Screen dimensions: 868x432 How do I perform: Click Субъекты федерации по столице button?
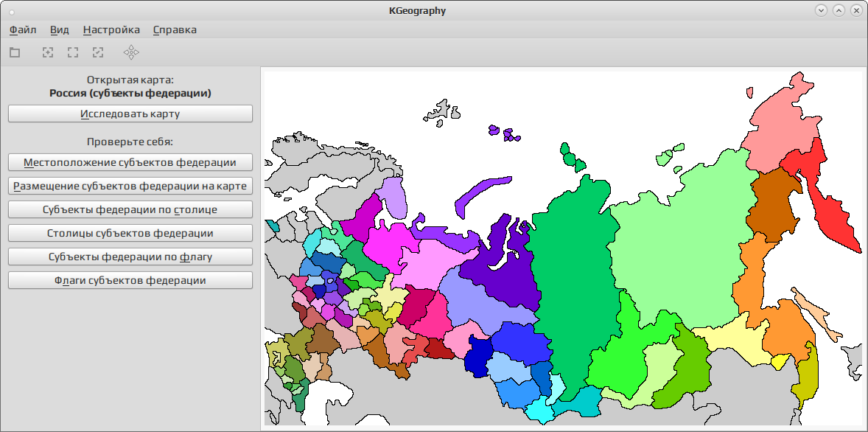(x=130, y=210)
